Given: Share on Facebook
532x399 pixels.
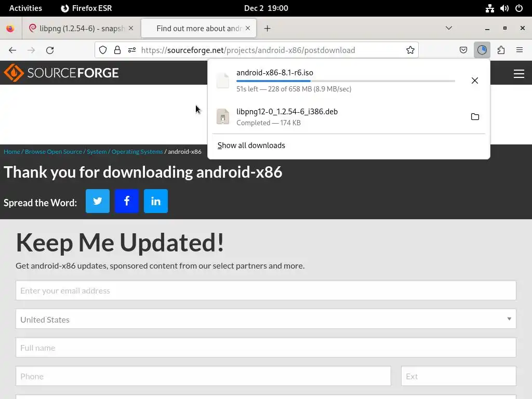Looking at the screenshot, I should 127,201.
